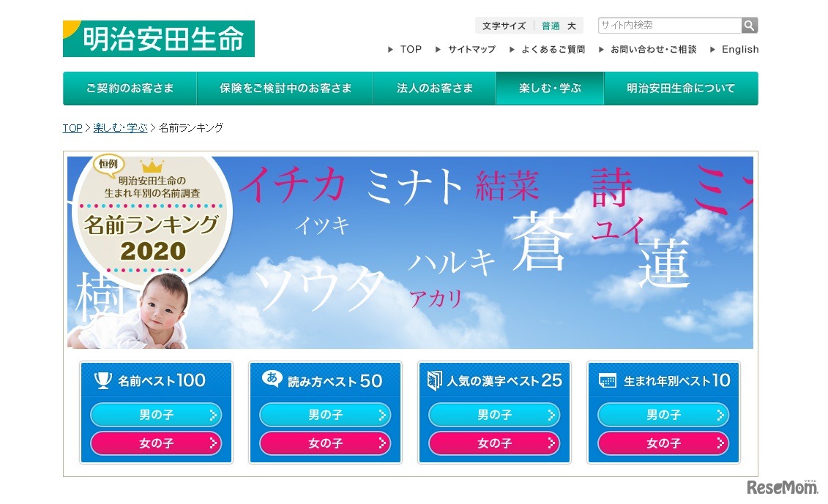Open 男の子 under 名前ベスト100
828x504 pixels.
point(156,415)
